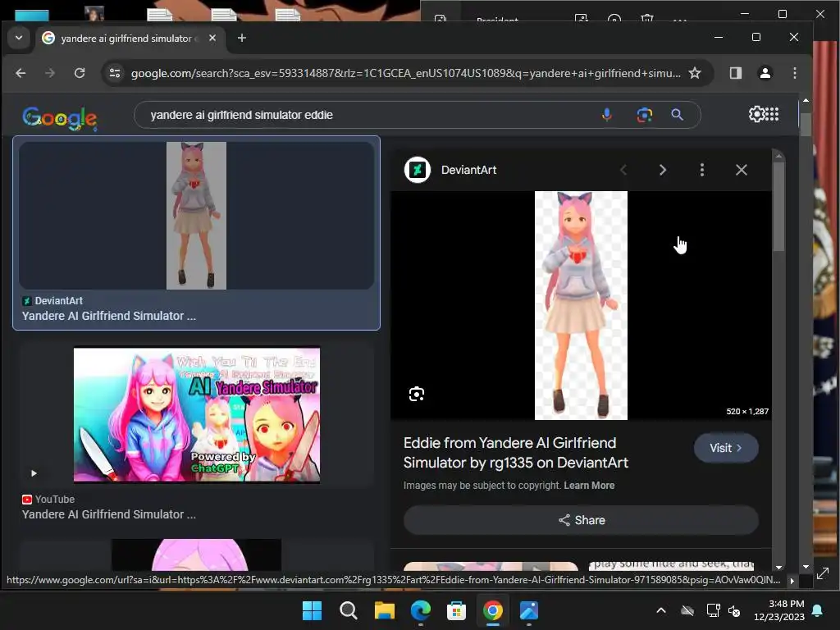Image resolution: width=840 pixels, height=630 pixels.
Task: Open preview panel more options menu
Action: click(702, 170)
